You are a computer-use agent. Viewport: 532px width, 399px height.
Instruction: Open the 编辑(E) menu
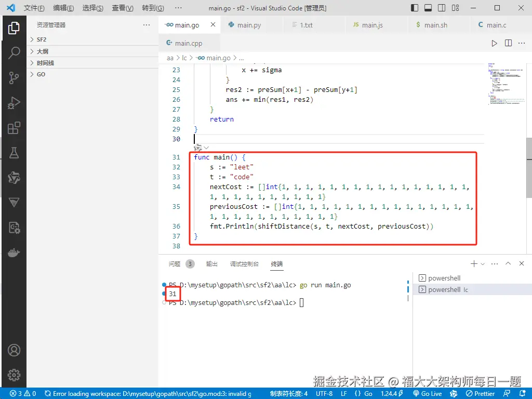(63, 8)
